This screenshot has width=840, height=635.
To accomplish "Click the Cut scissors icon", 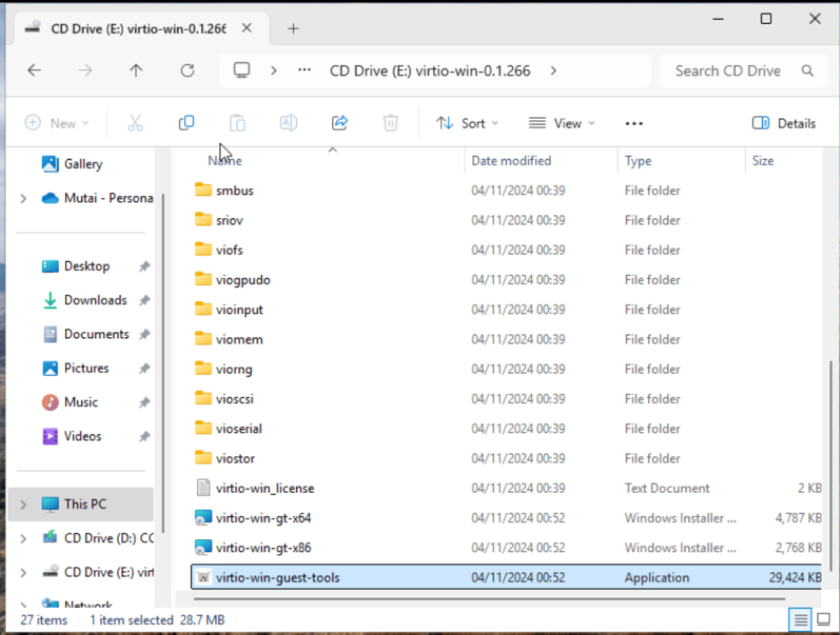I will (135, 123).
